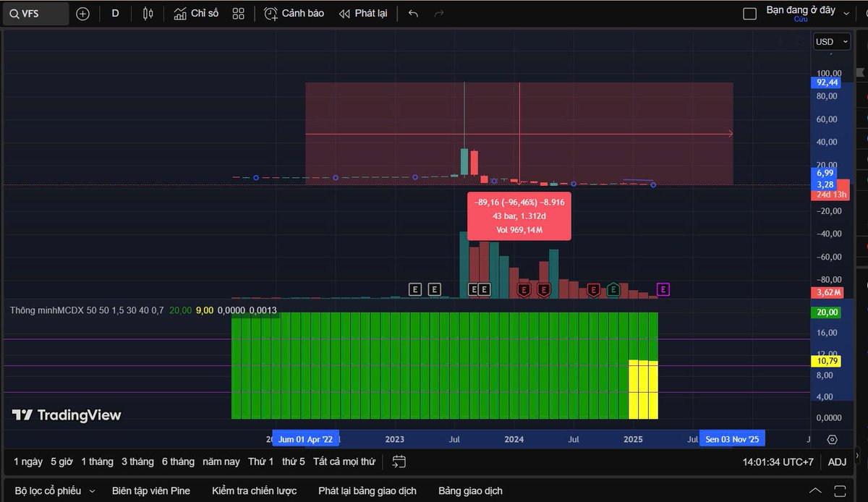The image size is (868, 502).
Task: Select the chart layout square icon
Action: point(750,14)
